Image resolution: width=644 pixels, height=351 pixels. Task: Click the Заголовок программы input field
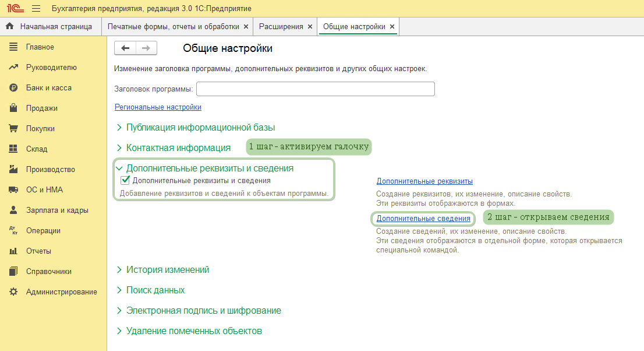point(316,89)
